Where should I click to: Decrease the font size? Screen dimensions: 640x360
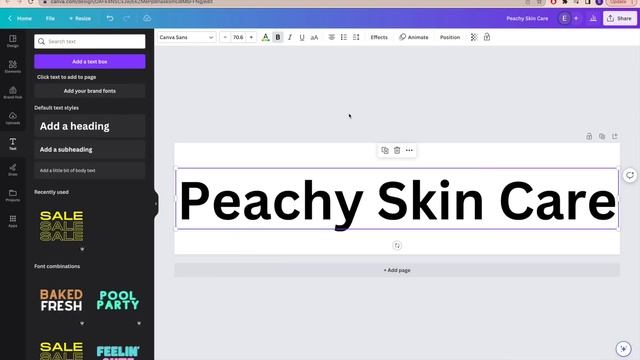(x=225, y=37)
